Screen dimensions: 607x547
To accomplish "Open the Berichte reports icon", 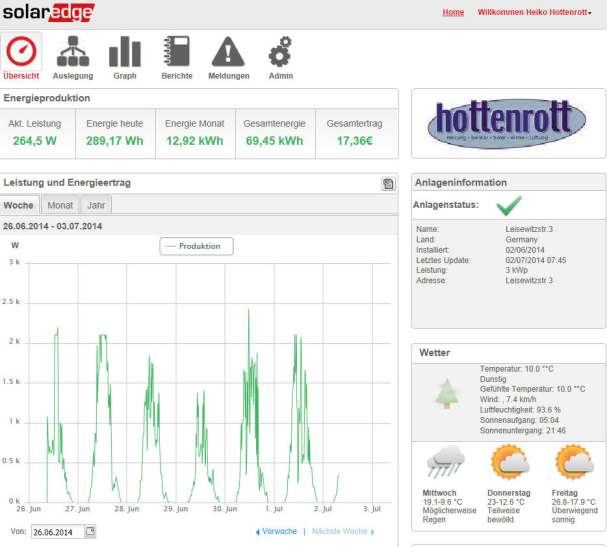I will click(x=177, y=52).
